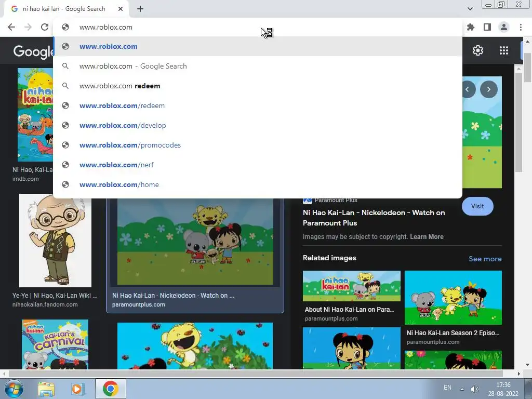Click the Chrome taskbar icon
The height and width of the screenshot is (399, 532).
[x=111, y=389]
